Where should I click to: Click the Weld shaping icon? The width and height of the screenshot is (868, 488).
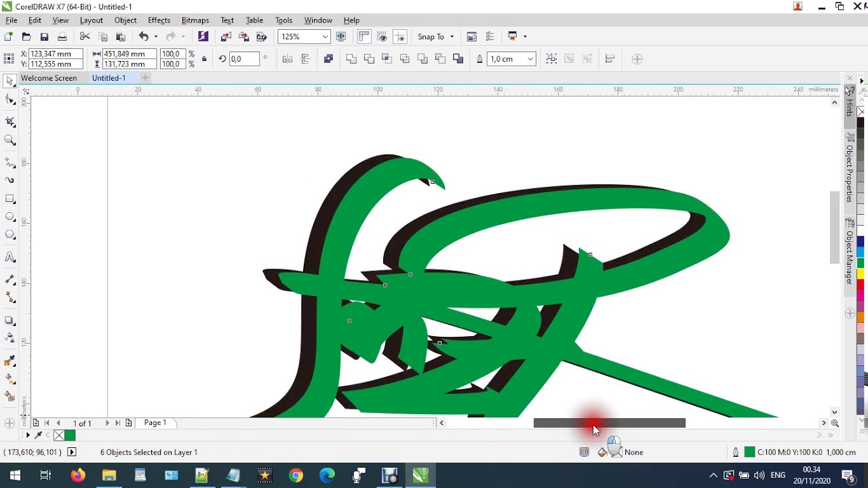pos(351,59)
